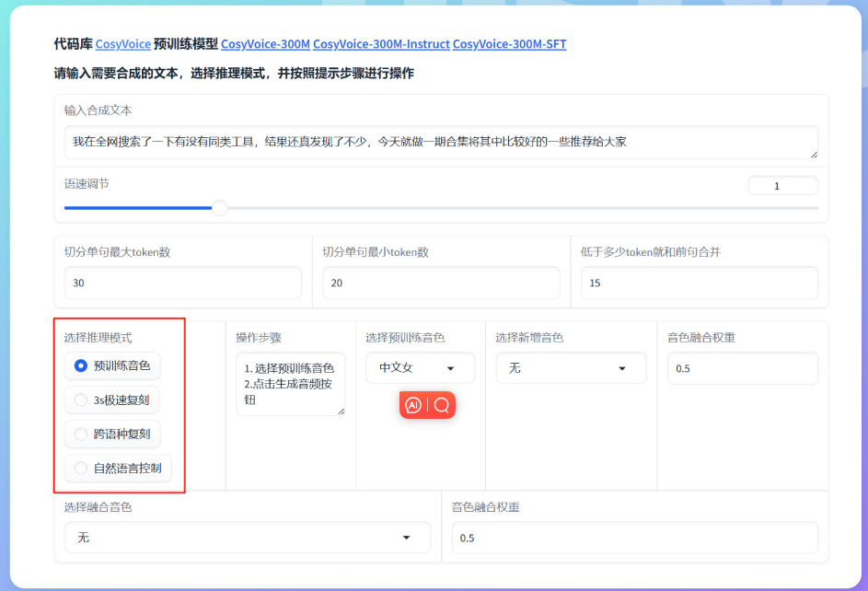Click the resize grip of 输入合成文本 box
Viewport: 868px width, 591px height.
coord(814,155)
